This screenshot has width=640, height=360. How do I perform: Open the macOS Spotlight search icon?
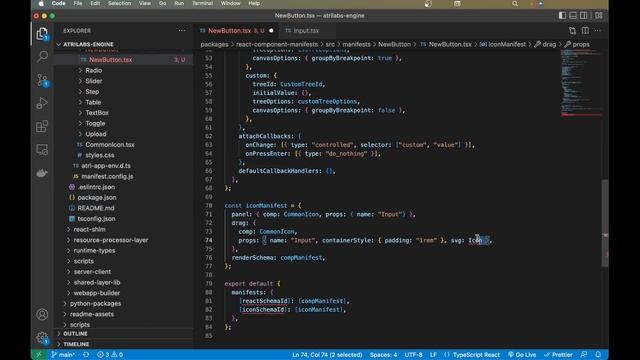click(x=515, y=4)
